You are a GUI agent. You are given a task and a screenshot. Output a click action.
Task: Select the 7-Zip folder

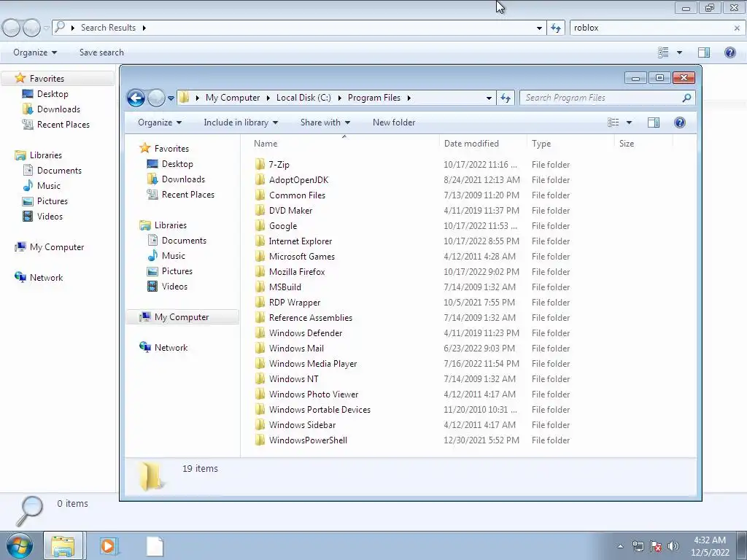click(x=279, y=165)
